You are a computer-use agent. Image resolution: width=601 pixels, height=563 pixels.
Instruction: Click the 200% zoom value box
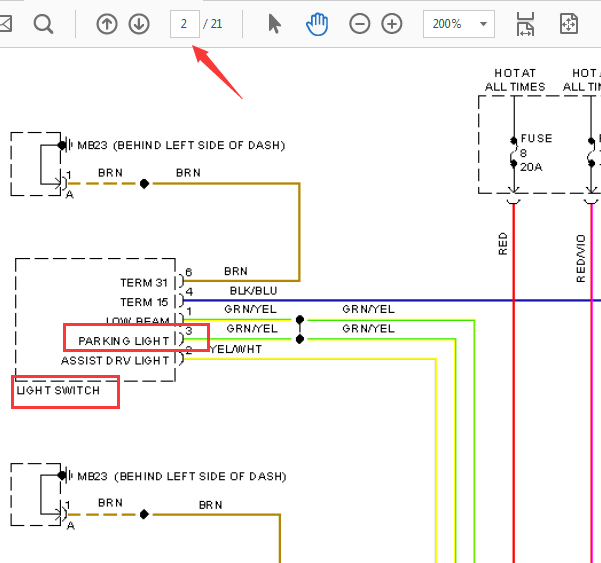pos(459,24)
